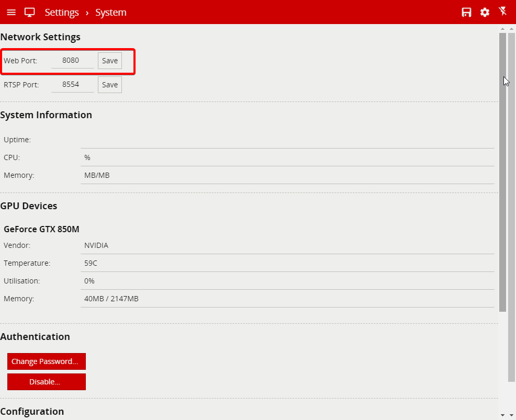516x420 pixels.
Task: Select System in the breadcrumb
Action: (x=111, y=12)
